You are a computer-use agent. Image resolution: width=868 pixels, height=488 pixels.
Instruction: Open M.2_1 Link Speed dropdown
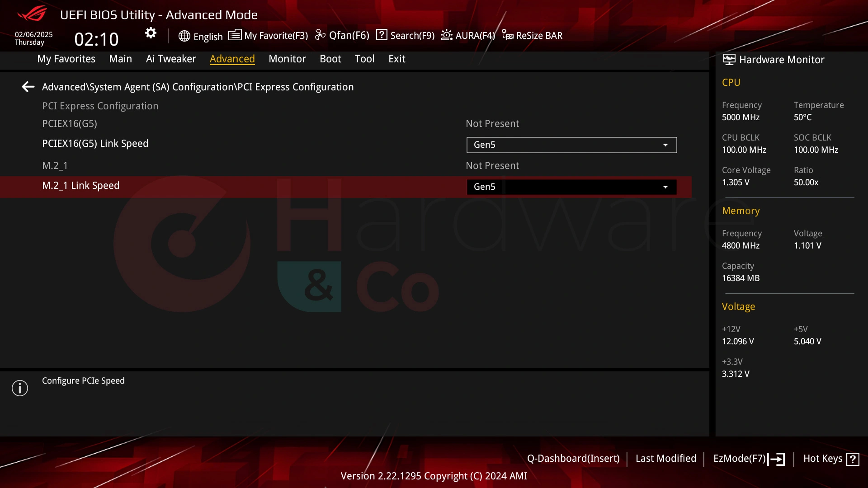(571, 187)
